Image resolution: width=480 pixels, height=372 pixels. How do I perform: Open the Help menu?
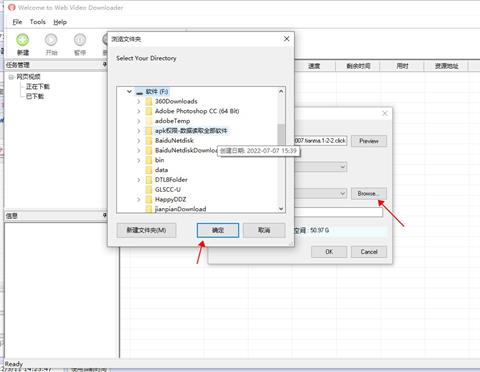(x=60, y=22)
